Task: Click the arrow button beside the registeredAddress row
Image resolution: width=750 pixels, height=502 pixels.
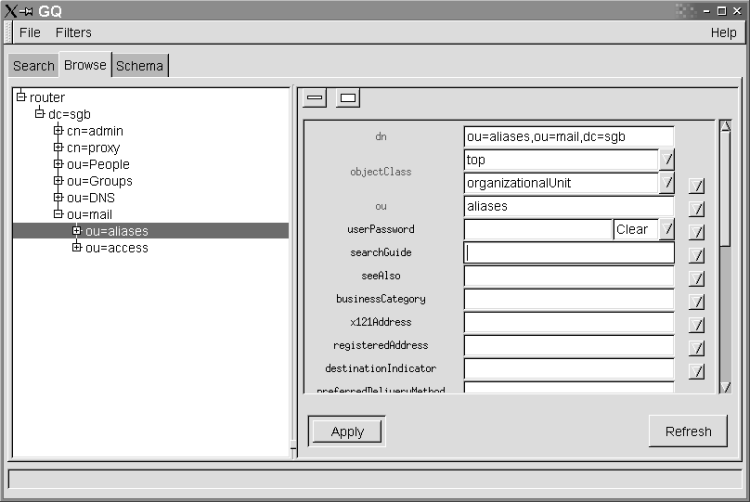Action: pos(697,348)
